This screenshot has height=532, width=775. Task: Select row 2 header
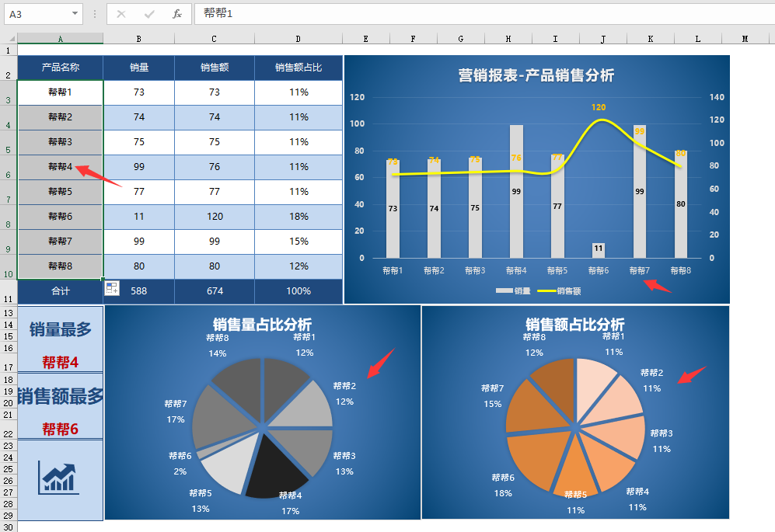[x=9, y=68]
